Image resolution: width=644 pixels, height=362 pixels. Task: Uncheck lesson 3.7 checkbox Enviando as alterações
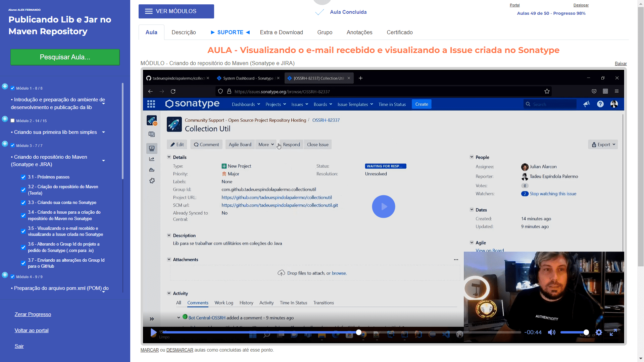[x=23, y=263]
